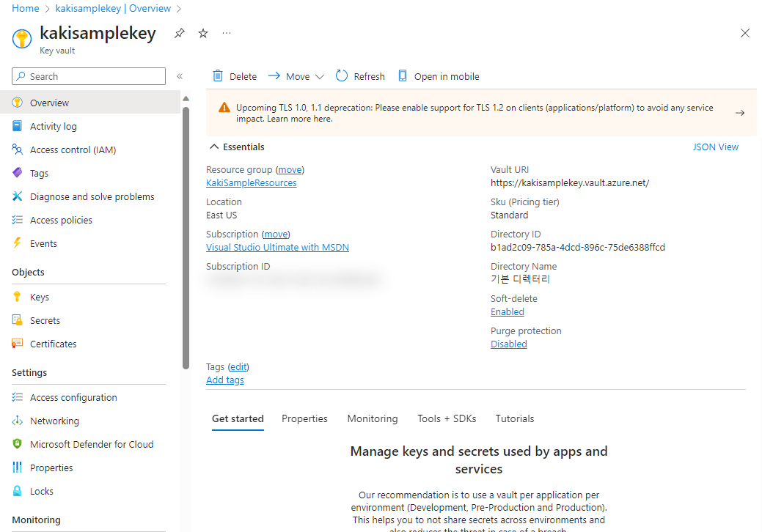Click the Add tags link

(225, 380)
